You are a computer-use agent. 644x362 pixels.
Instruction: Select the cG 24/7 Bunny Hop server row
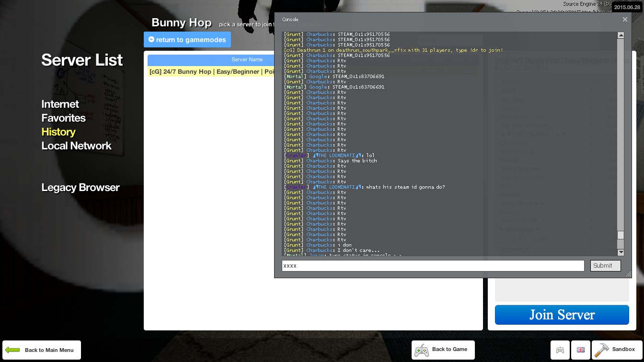211,72
